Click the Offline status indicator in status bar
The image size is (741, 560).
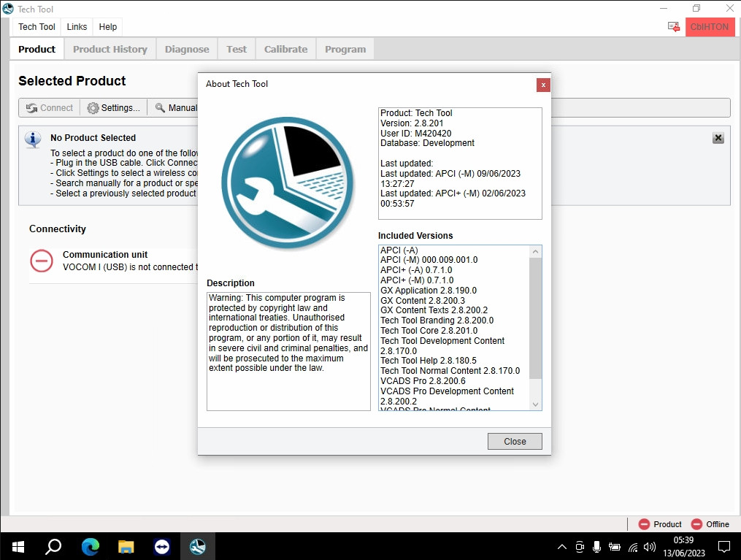(710, 524)
